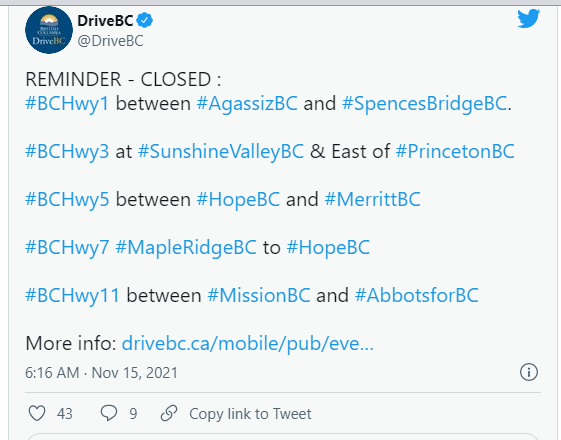Viewport: 561px width, 440px height.
Task: Click the Twitter bird logo
Action: tap(528, 18)
